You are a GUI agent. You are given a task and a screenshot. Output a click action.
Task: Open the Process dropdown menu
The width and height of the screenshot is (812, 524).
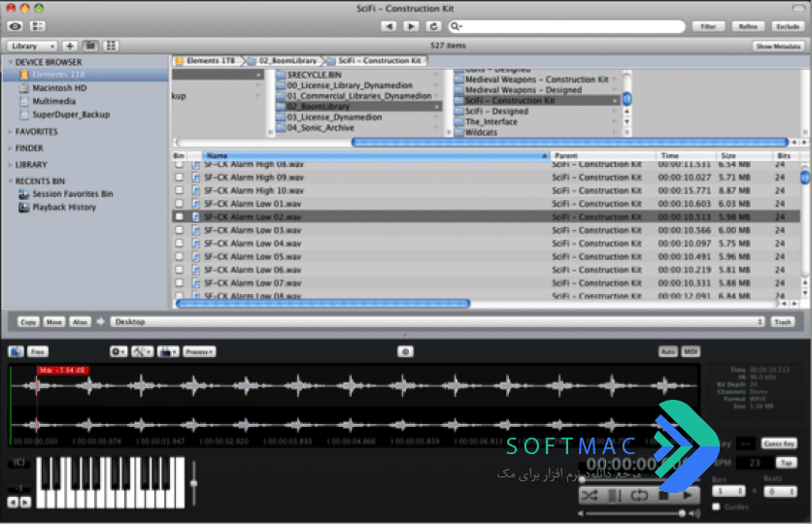(199, 351)
